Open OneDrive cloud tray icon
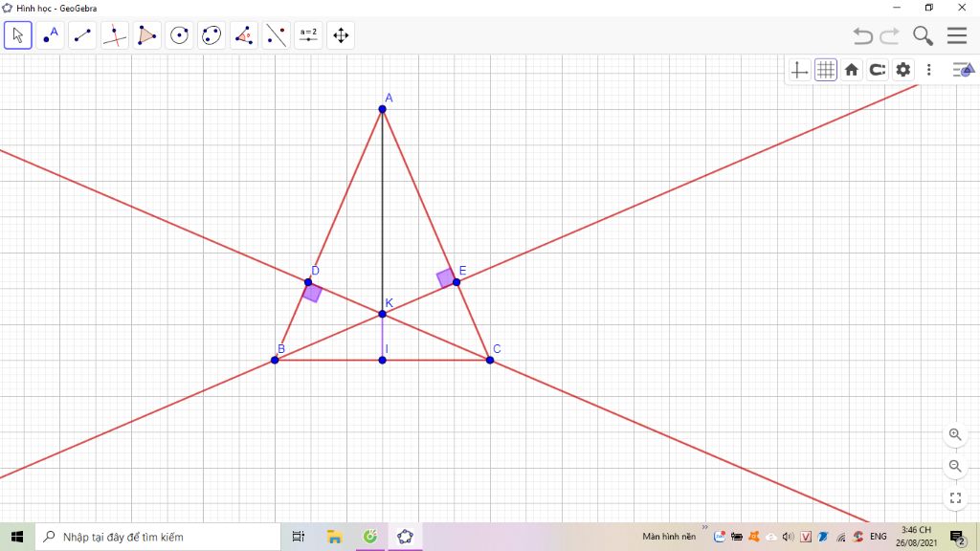 coord(771,537)
